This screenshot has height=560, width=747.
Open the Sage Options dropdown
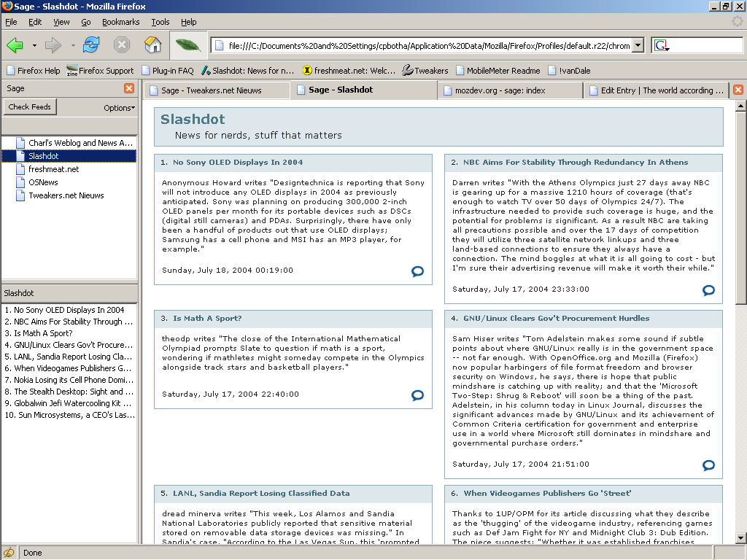tap(119, 108)
